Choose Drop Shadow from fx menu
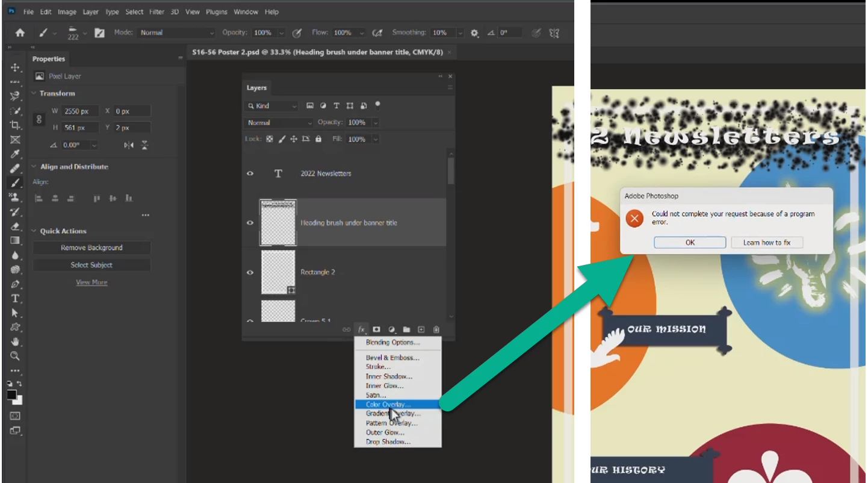Image resolution: width=868 pixels, height=483 pixels. (x=398, y=442)
